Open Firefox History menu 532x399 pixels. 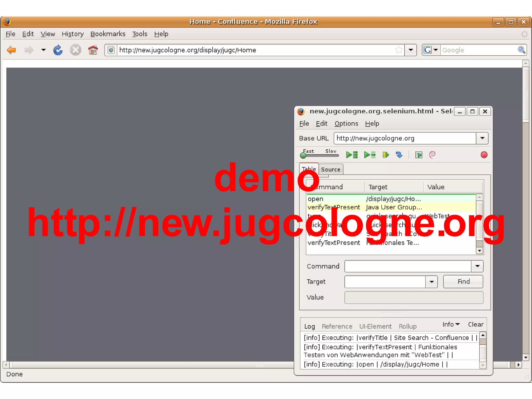click(73, 34)
